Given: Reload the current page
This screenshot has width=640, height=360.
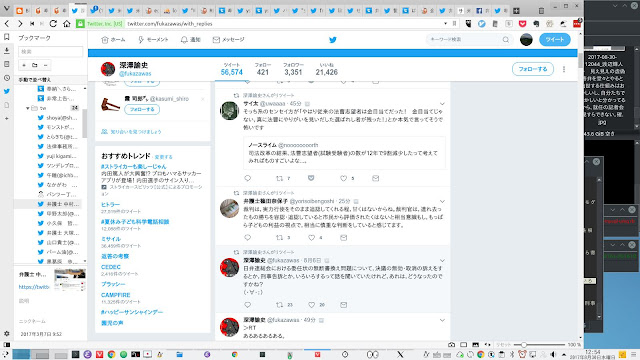Looking at the screenshot, I should pos(53,24).
